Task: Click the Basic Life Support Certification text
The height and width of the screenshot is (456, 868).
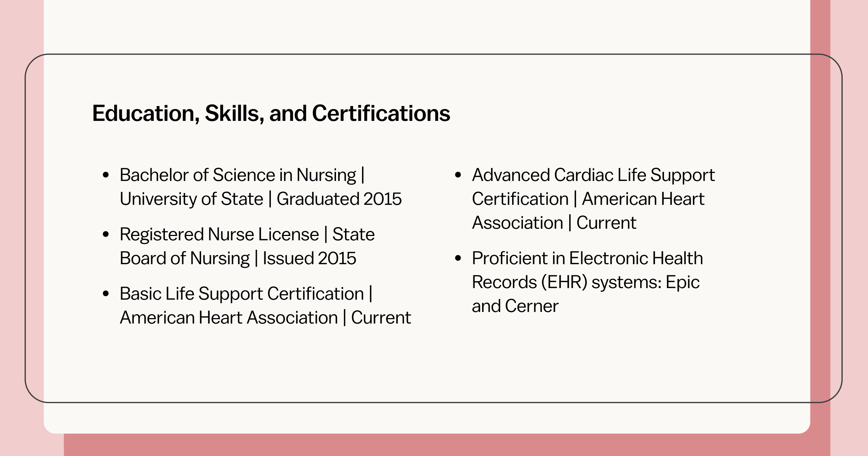Action: click(x=242, y=294)
